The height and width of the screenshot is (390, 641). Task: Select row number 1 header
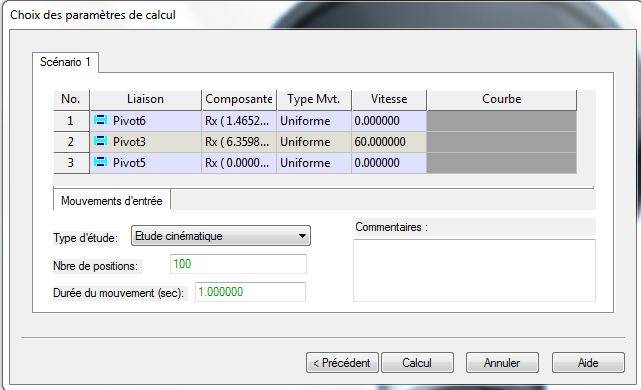tap(71, 121)
